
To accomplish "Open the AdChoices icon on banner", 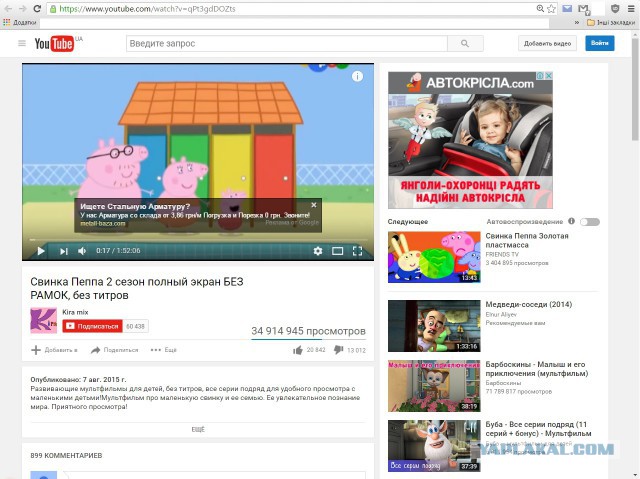I will point(540,75).
